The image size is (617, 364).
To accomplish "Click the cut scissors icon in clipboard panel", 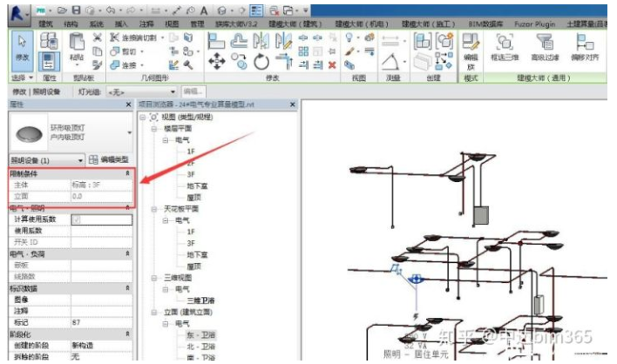I will (x=98, y=37).
